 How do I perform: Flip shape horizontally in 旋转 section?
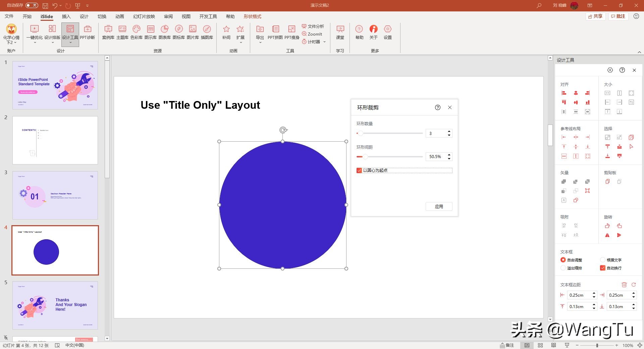(607, 235)
